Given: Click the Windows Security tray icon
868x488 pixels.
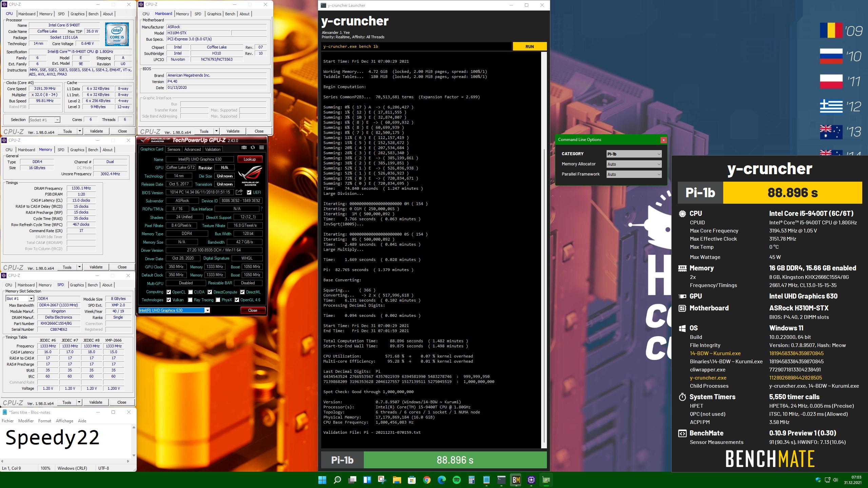Looking at the screenshot, I should pos(818,480).
